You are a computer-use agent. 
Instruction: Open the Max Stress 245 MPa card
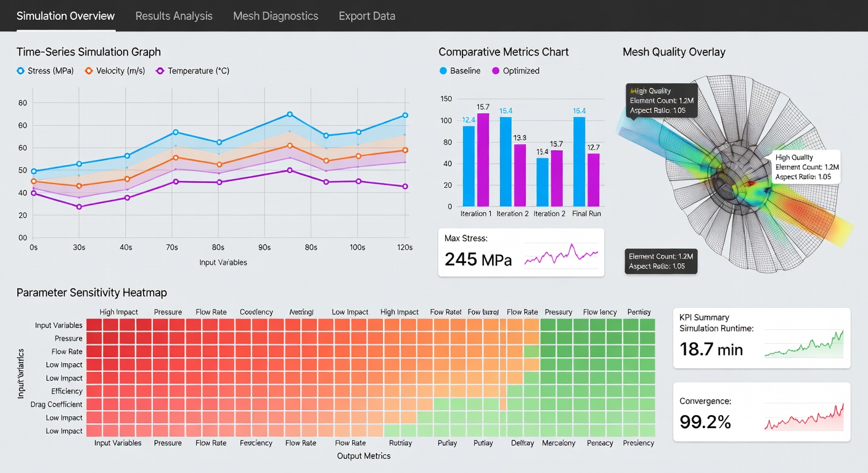click(x=521, y=253)
